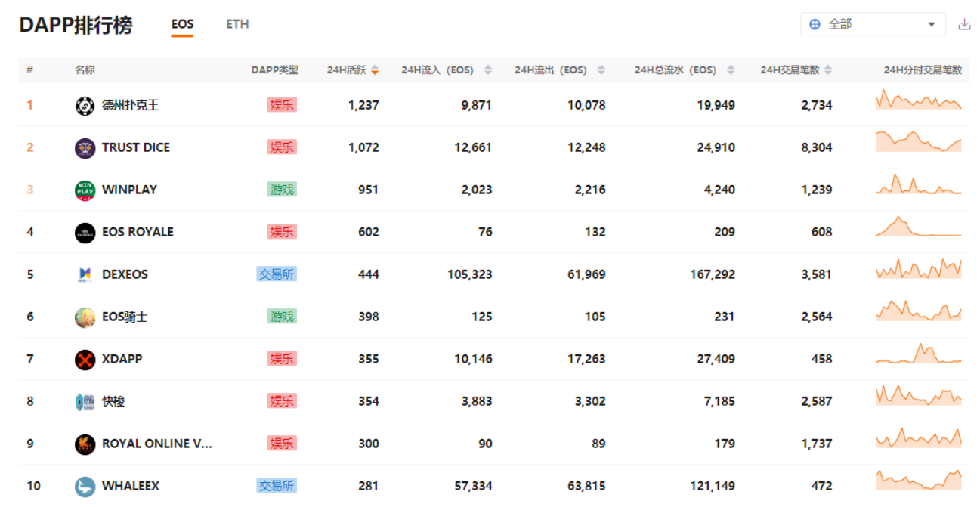The height and width of the screenshot is (507, 980).
Task: Open the ROYAL ONLINE V... DAPP link
Action: 157,444
